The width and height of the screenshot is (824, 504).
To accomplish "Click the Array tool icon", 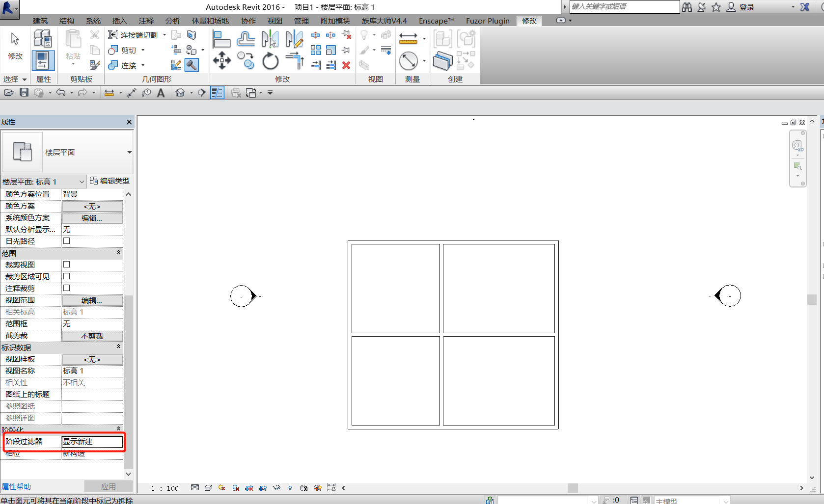I will coord(315,50).
